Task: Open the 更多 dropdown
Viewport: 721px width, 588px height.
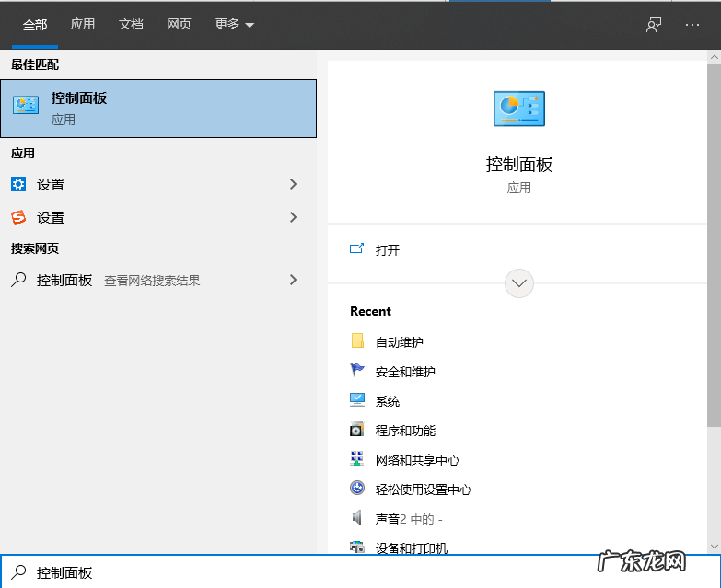Action: pos(235,24)
